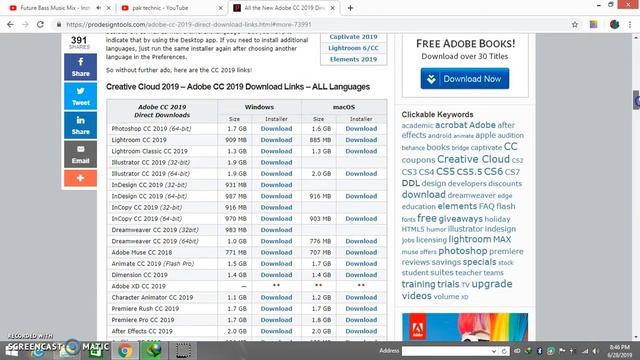This screenshot has width=640, height=360.
Task: Select the All the New Adobe CC 2019 tab
Action: coord(284,8)
